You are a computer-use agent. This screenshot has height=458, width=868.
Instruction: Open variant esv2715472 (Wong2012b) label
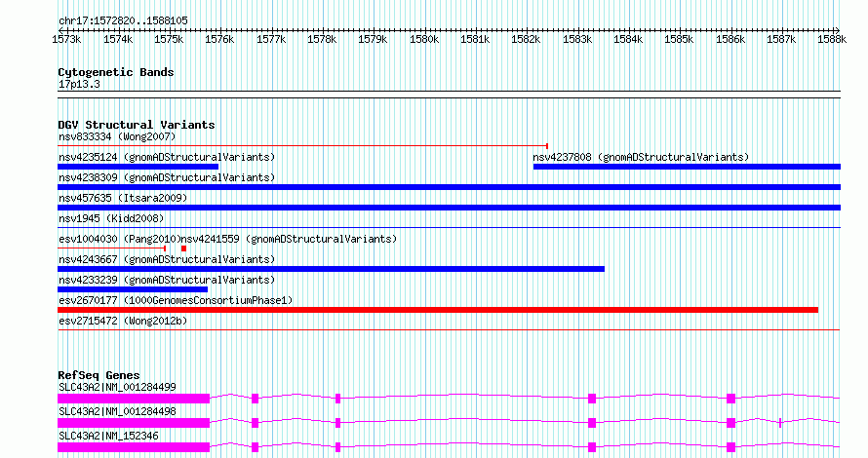tap(123, 321)
